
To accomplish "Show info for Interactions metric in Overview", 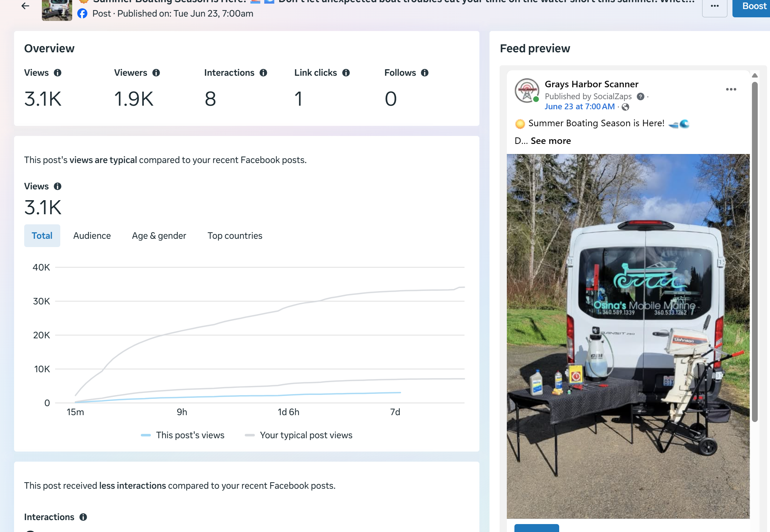I will tap(264, 72).
